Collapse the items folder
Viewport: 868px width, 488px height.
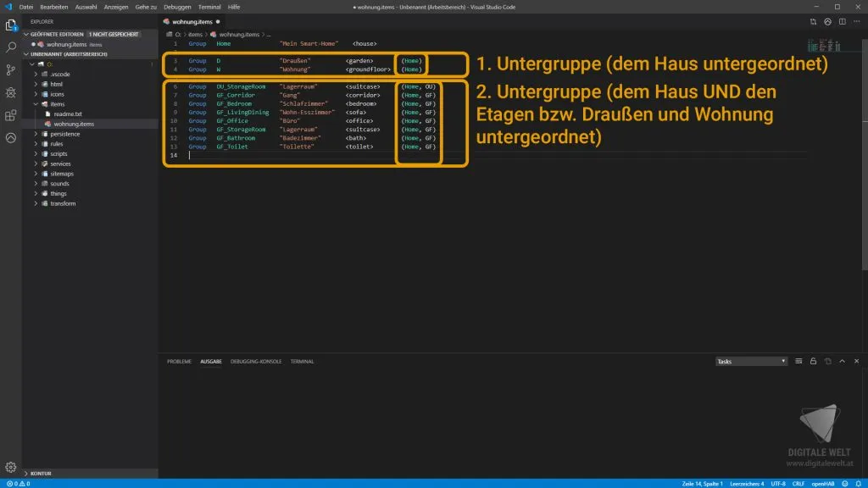coord(36,104)
